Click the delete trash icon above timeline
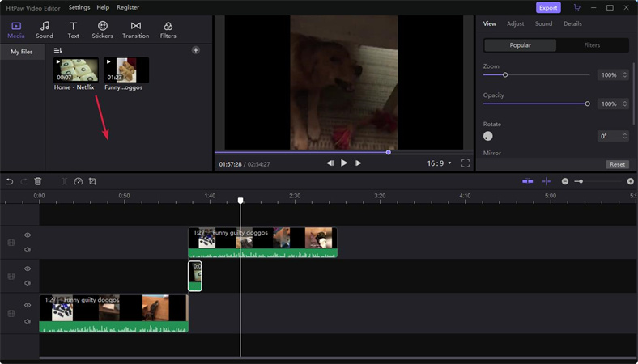This screenshot has height=364, width=638. [37, 182]
